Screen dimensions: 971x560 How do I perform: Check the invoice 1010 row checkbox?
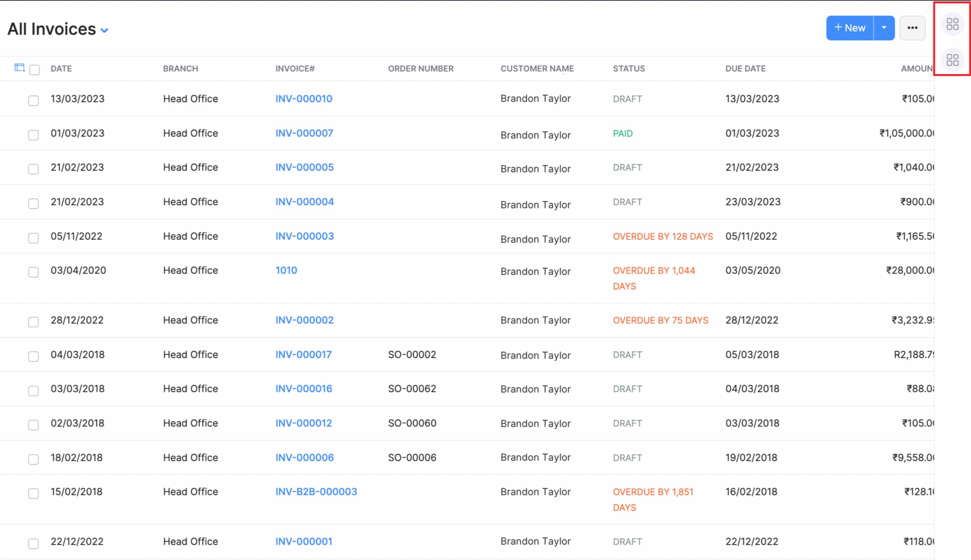[33, 272]
